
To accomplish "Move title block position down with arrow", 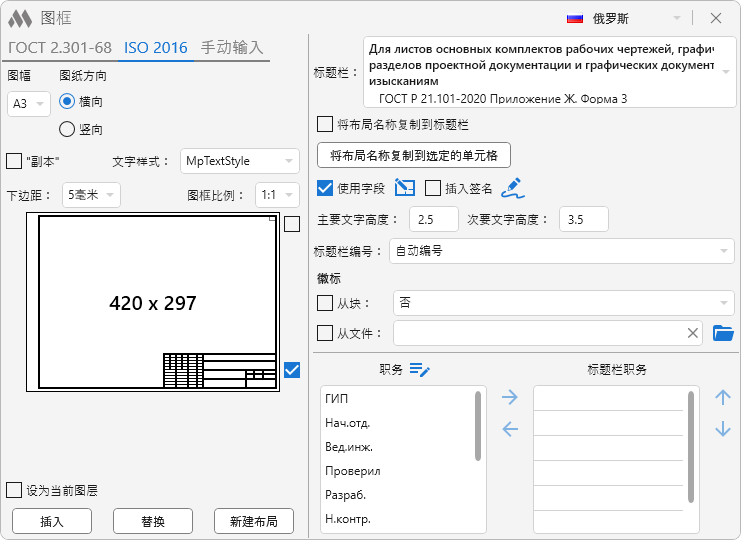I will coord(723,430).
